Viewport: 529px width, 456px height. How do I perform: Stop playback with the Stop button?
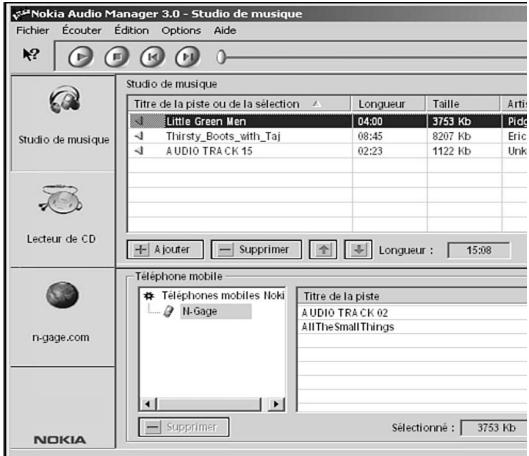[x=117, y=57]
